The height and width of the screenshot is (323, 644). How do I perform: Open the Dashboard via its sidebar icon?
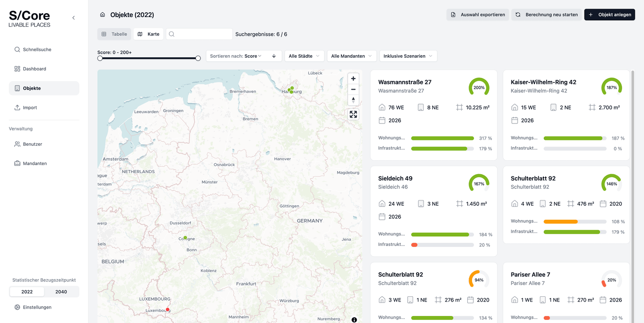pyautogui.click(x=18, y=68)
